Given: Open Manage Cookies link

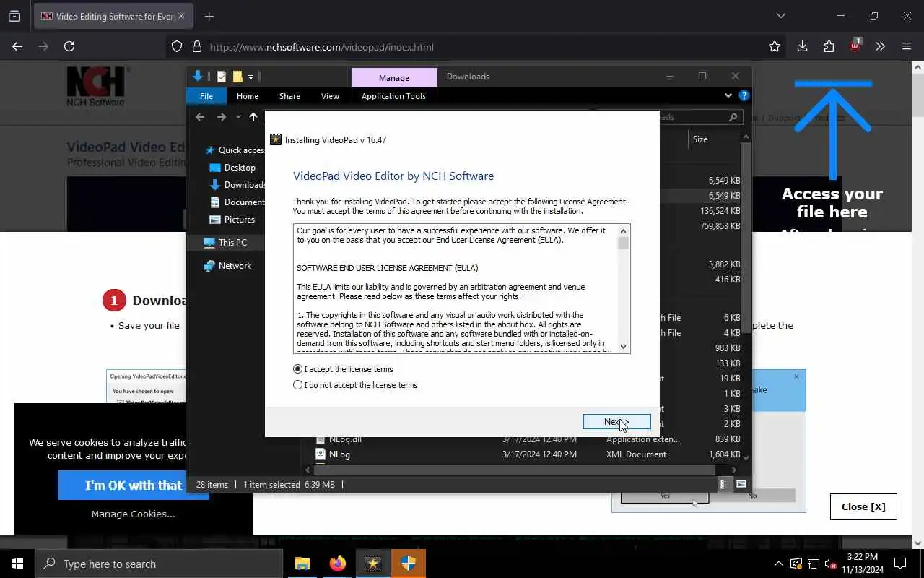Looking at the screenshot, I should 134,514.
